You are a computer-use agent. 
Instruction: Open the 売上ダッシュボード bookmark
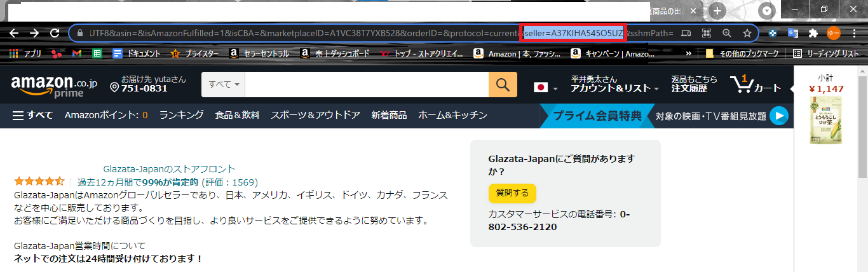click(335, 54)
